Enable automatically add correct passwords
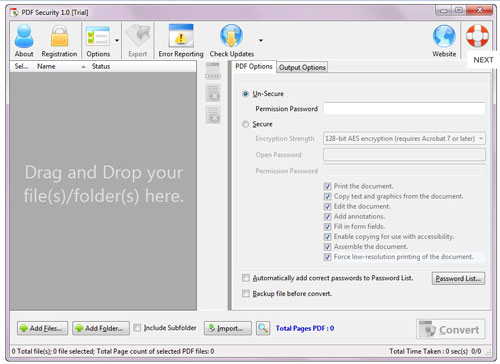This screenshot has height=364, width=500. (x=246, y=278)
